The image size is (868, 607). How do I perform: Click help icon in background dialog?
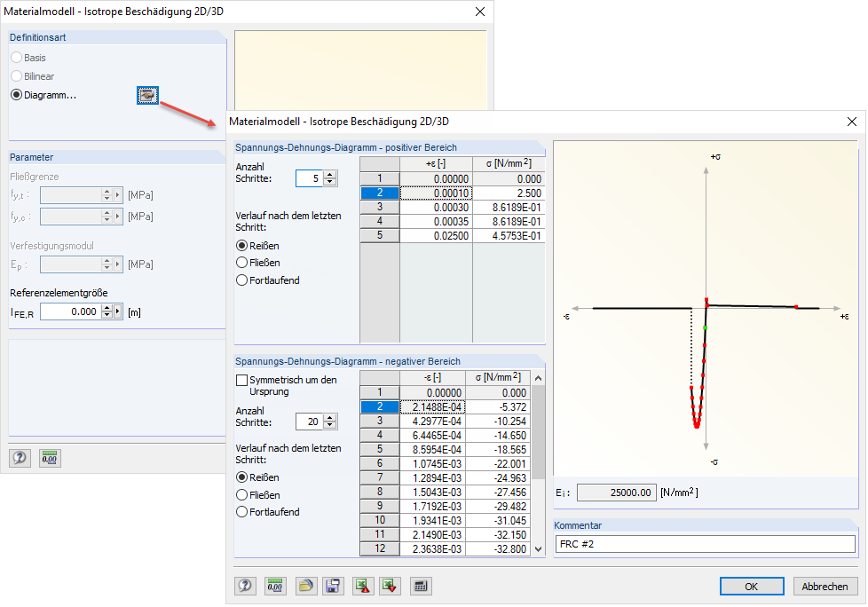[20, 458]
